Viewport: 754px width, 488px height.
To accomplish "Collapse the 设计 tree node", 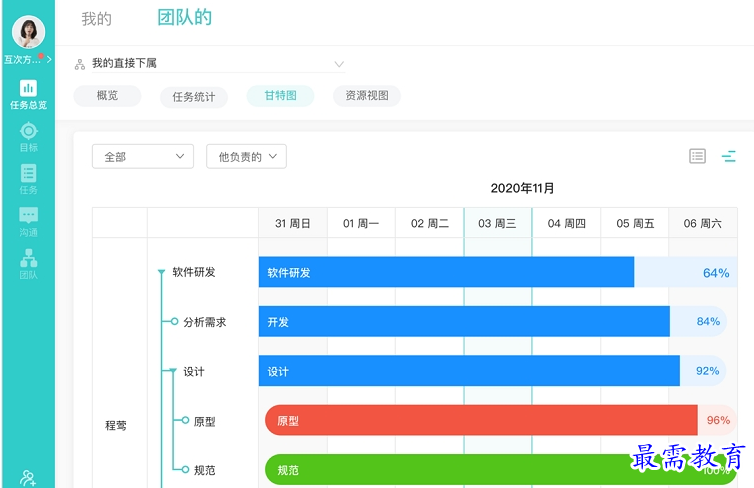I will 172,372.
